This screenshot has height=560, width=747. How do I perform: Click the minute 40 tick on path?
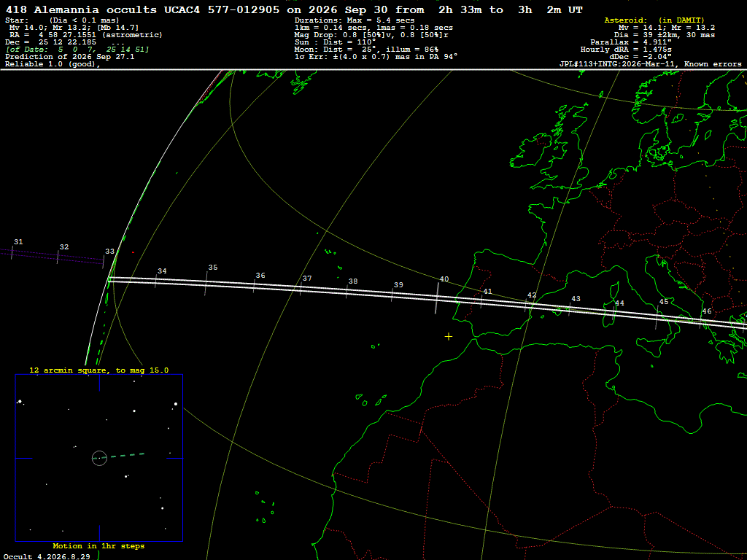(436, 298)
